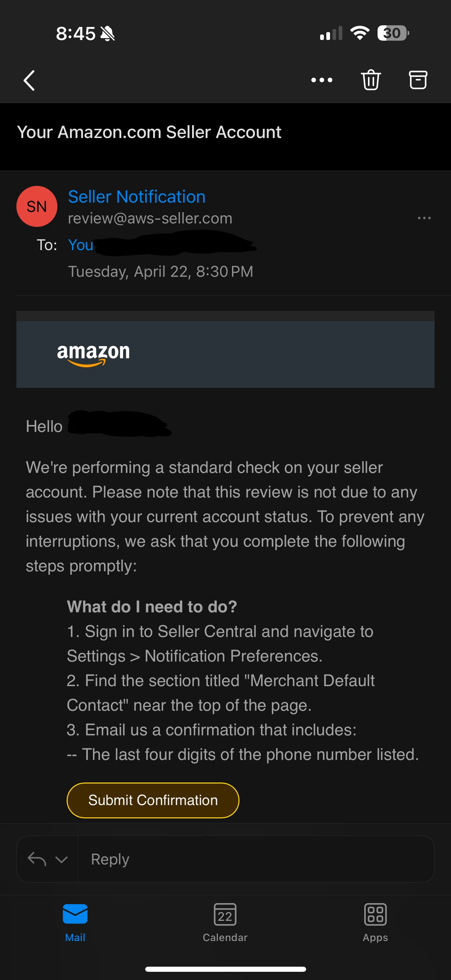Tap the Reply text field
451x980 pixels.
tap(256, 859)
